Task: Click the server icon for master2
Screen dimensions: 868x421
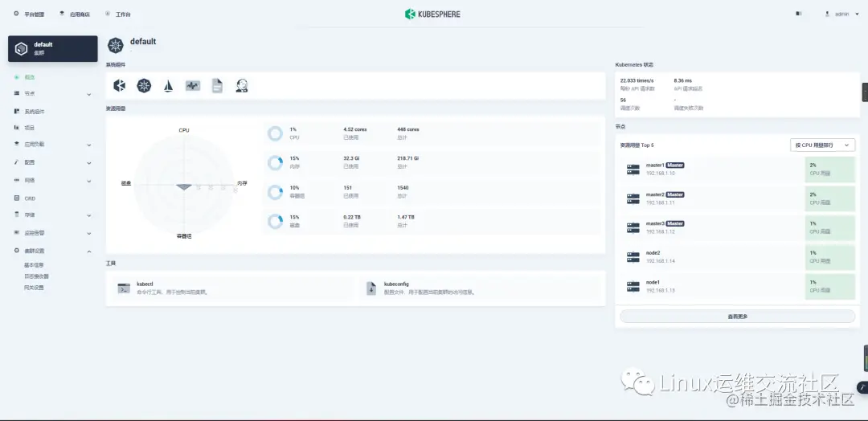Action: tap(633, 198)
